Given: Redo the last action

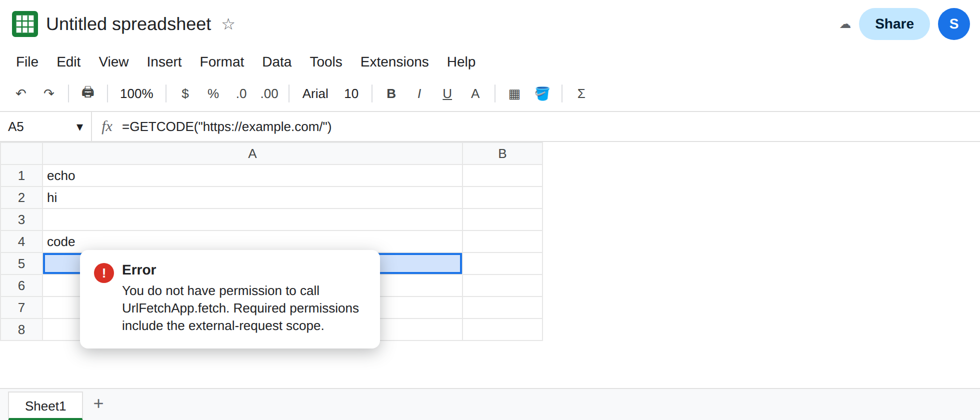Looking at the screenshot, I should tap(49, 93).
